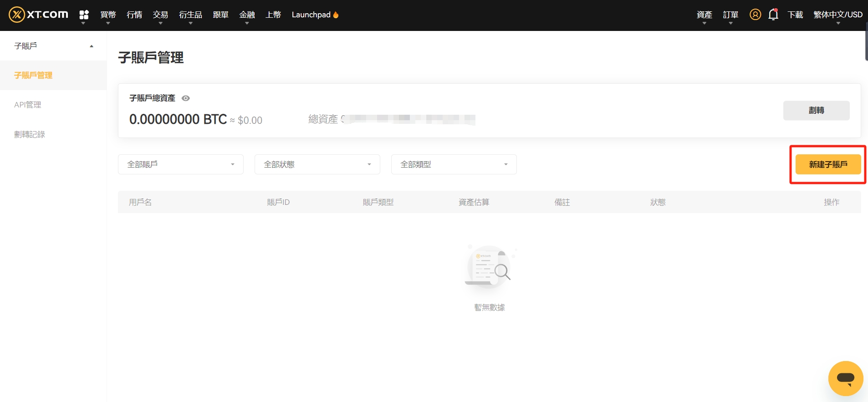The image size is (868, 402).
Task: Click the Launchpad flame icon
Action: pyautogui.click(x=336, y=15)
